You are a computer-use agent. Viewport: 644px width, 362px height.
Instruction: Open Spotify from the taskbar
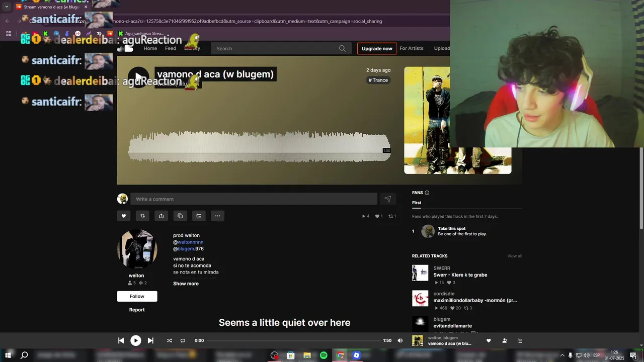(x=324, y=355)
